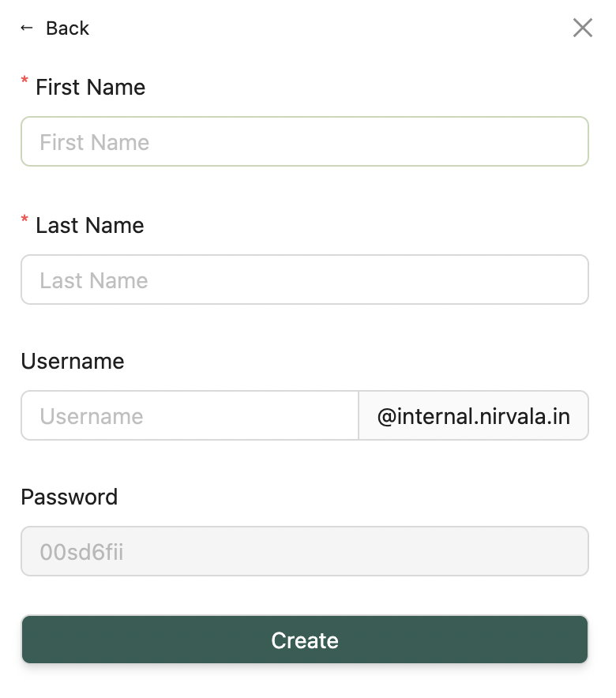Click the Password label text

[69, 497]
